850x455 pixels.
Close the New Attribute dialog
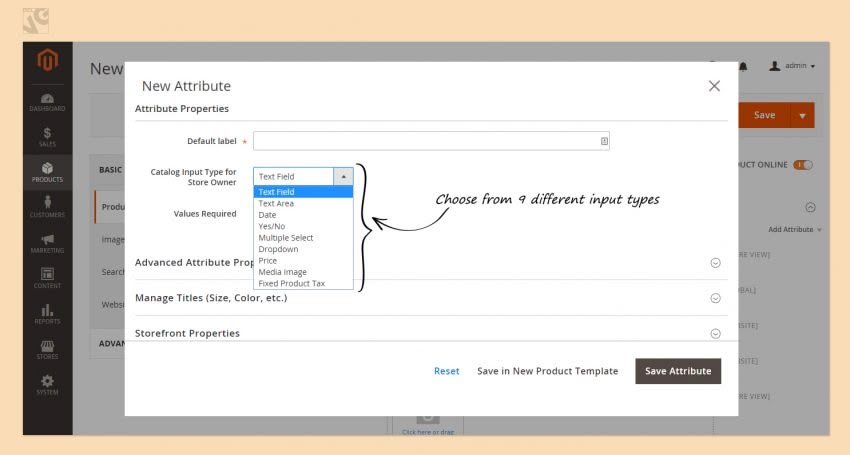[714, 86]
